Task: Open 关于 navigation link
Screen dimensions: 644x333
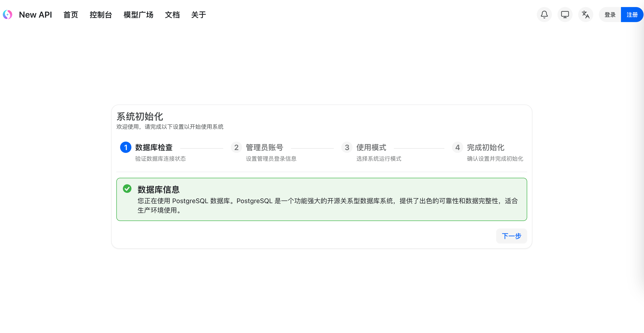Action: (199, 15)
